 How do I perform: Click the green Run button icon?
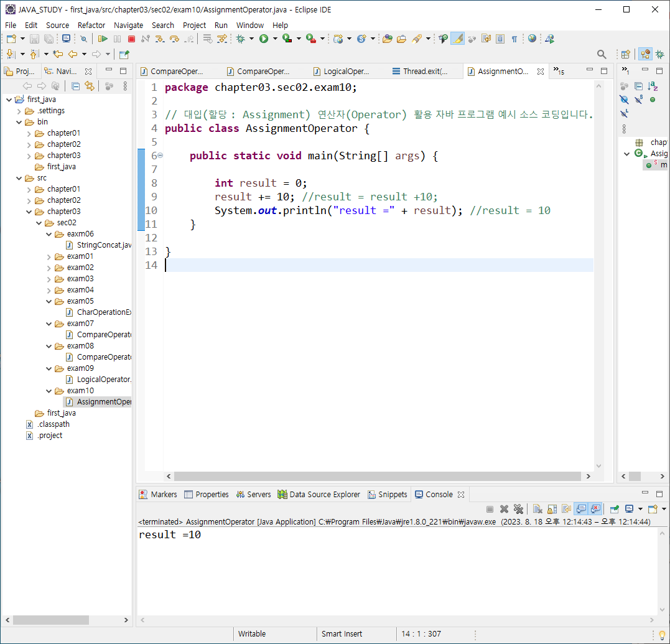pos(264,39)
